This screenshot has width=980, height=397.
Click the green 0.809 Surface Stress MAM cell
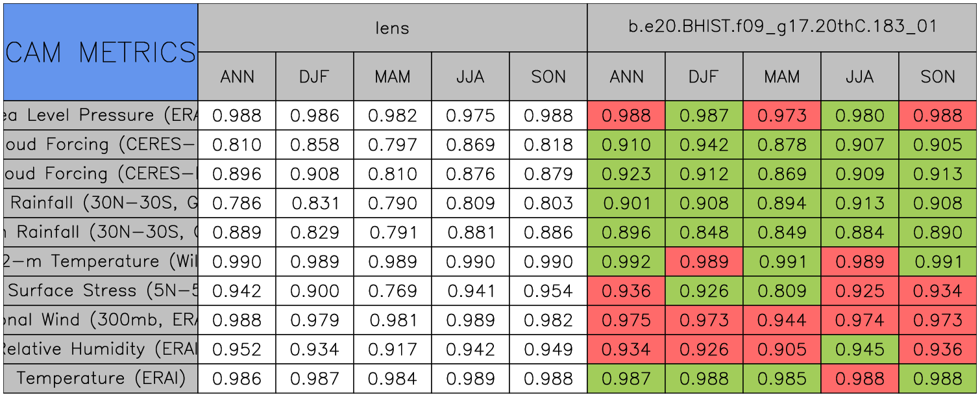[x=782, y=291]
